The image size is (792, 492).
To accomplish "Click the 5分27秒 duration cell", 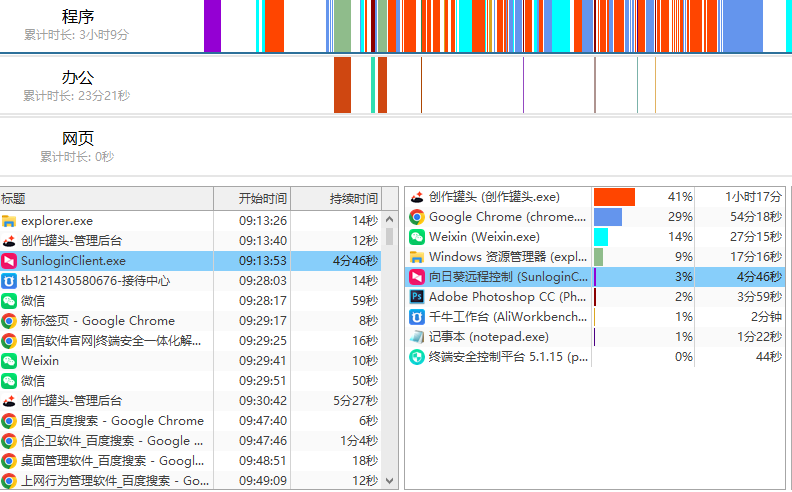I will pos(355,401).
